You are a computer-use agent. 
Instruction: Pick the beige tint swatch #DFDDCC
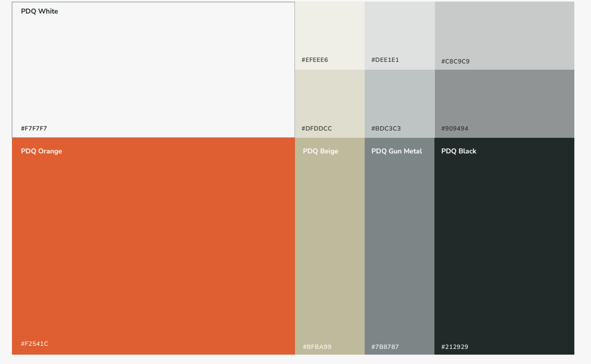click(x=330, y=103)
